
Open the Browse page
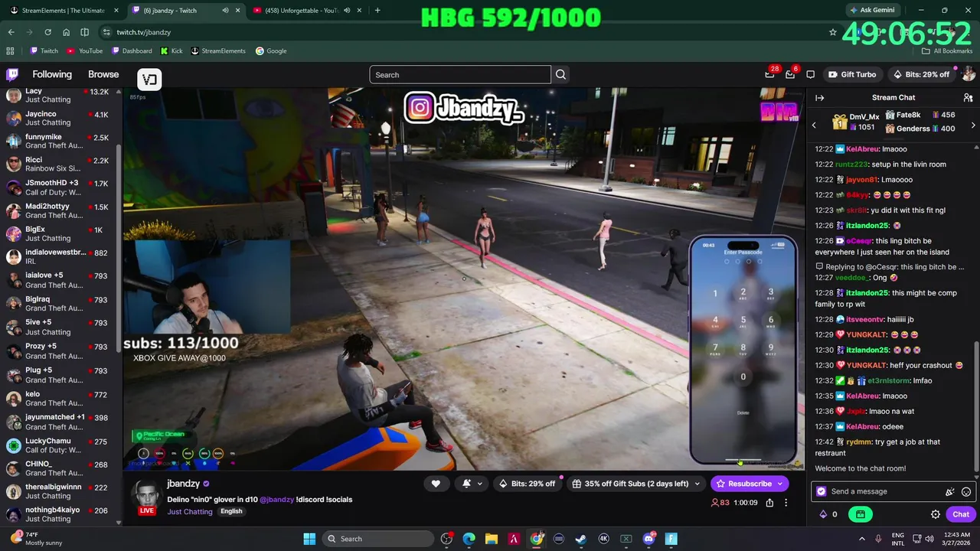pos(103,74)
